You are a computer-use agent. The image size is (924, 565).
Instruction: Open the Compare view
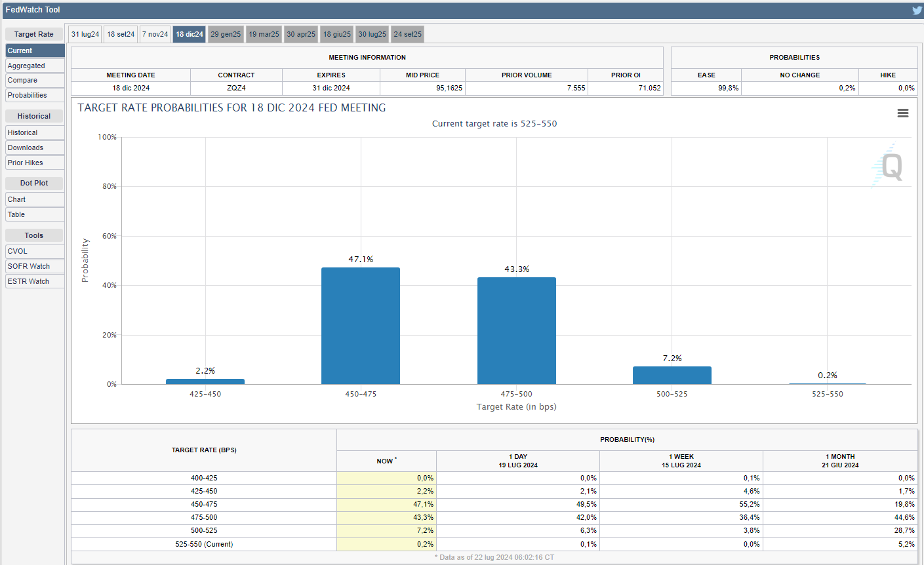pyautogui.click(x=35, y=80)
